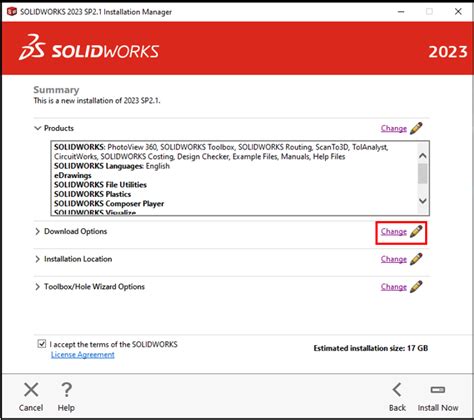The height and width of the screenshot is (420, 474).
Task: Select the eDrawings entry in the product list
Action: click(73, 175)
